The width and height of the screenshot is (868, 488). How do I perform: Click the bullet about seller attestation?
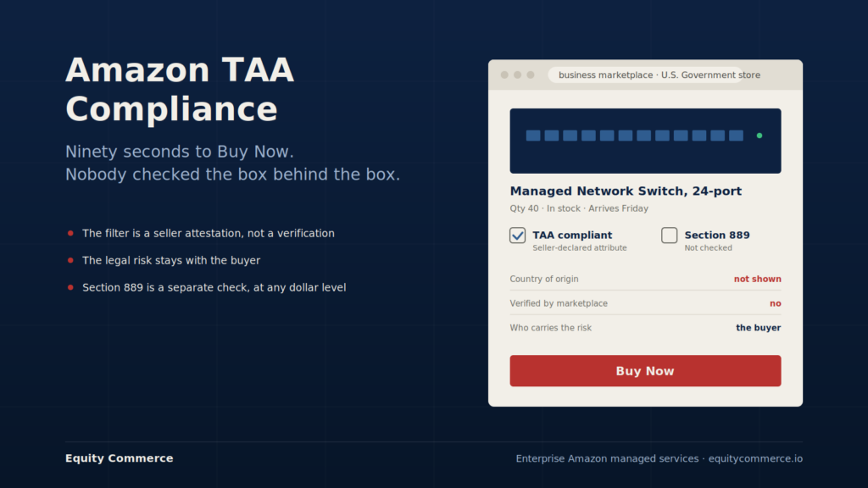(x=209, y=234)
